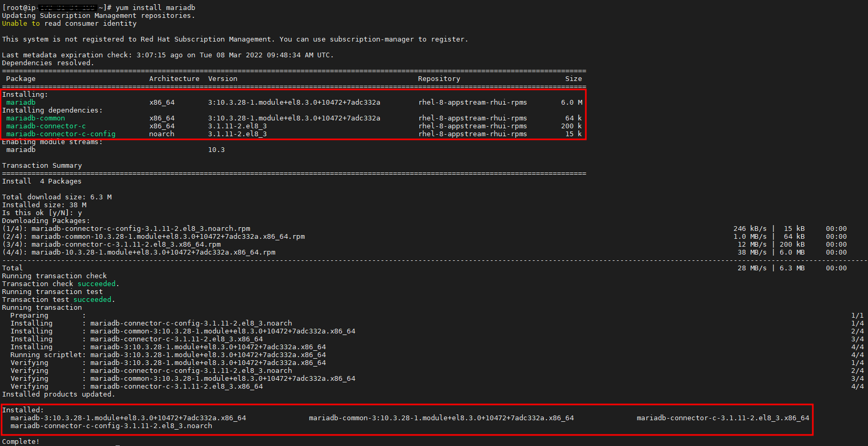This screenshot has width=868, height=446.
Task: Click the '6.0 M' size value
Action: click(572, 102)
